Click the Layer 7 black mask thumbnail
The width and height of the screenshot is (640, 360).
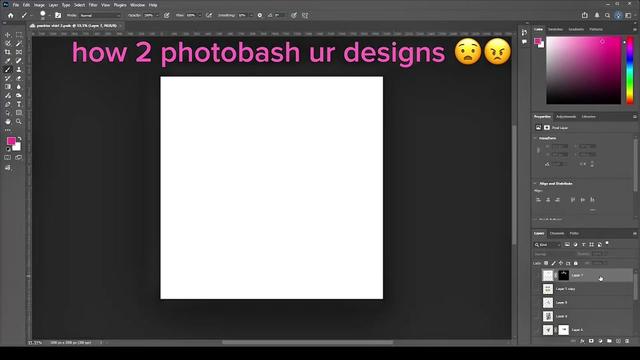click(563, 275)
